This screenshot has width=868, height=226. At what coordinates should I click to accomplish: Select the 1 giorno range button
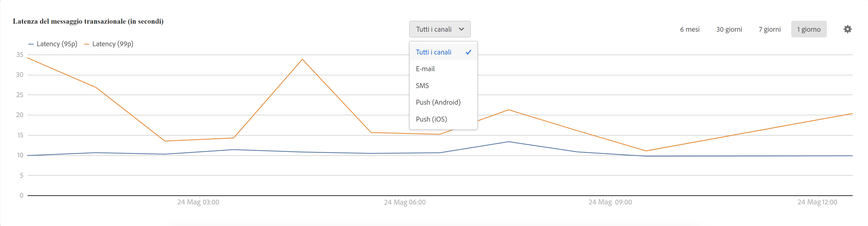tap(809, 29)
